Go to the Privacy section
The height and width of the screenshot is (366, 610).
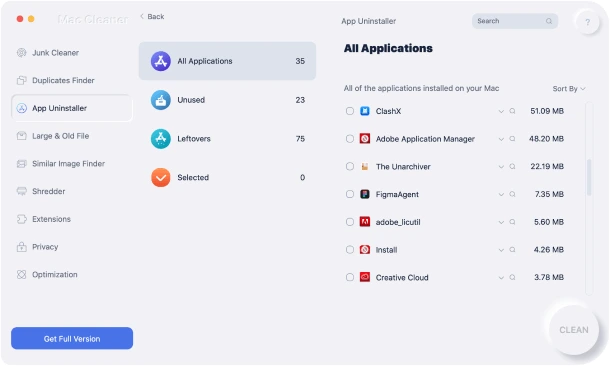click(45, 247)
